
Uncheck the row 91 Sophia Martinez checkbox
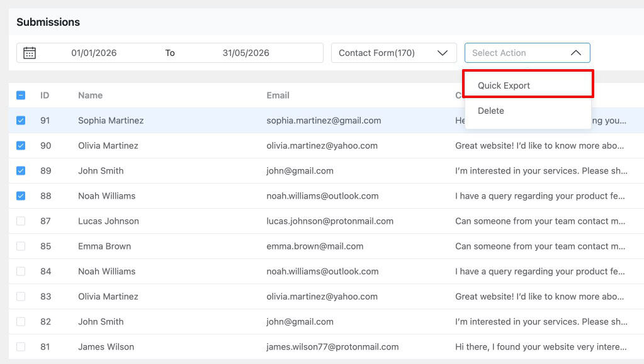pos(21,120)
